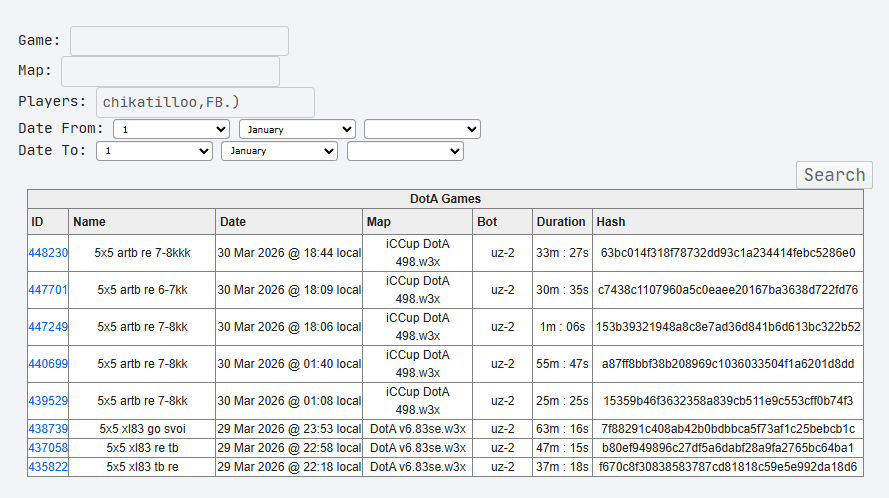This screenshot has height=498, width=889.
Task: Click the Search button
Action: click(834, 175)
